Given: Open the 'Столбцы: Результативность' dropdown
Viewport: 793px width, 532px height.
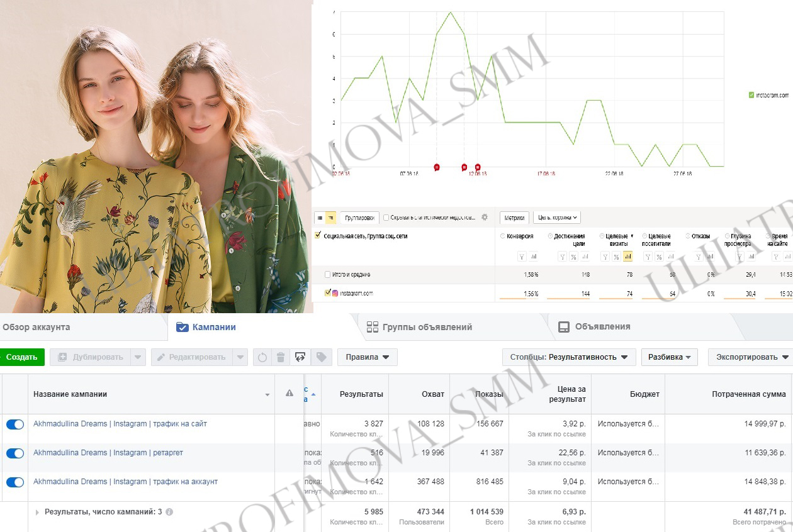Looking at the screenshot, I should (569, 357).
